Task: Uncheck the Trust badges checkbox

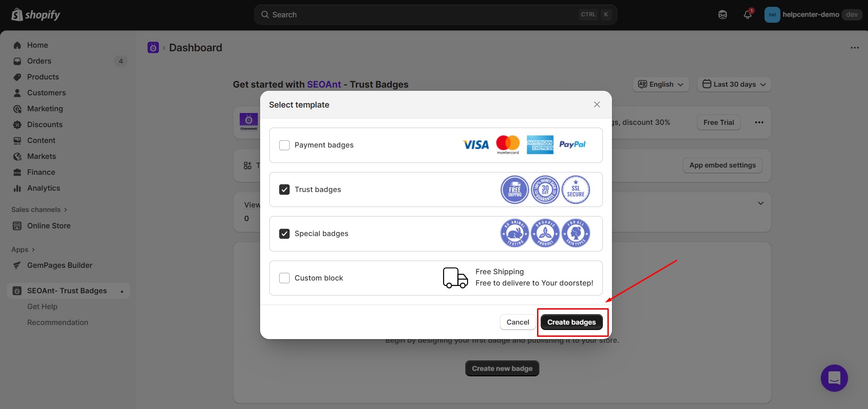Action: point(284,189)
